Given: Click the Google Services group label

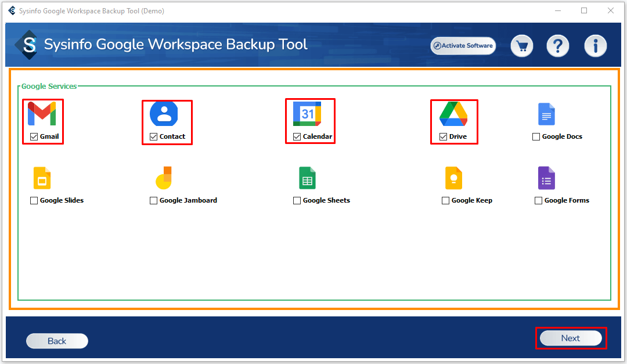Looking at the screenshot, I should point(49,86).
